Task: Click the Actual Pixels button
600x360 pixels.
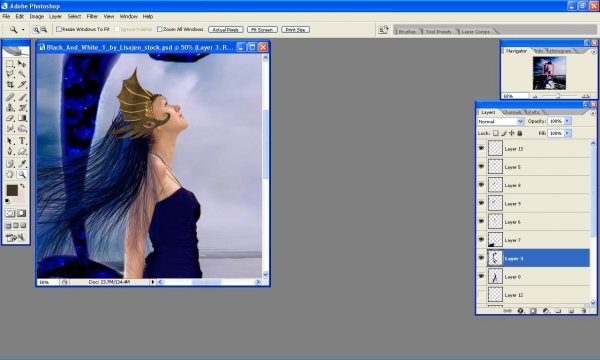Action: coord(225,29)
